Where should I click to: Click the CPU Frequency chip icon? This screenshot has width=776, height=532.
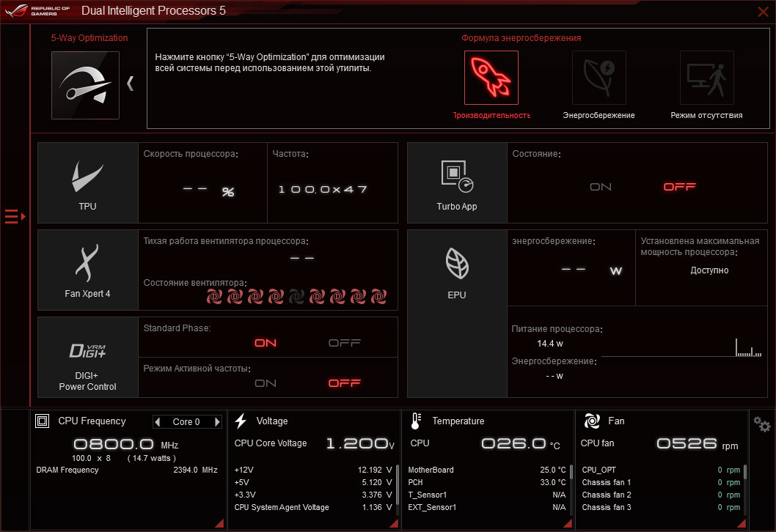pyautogui.click(x=42, y=421)
